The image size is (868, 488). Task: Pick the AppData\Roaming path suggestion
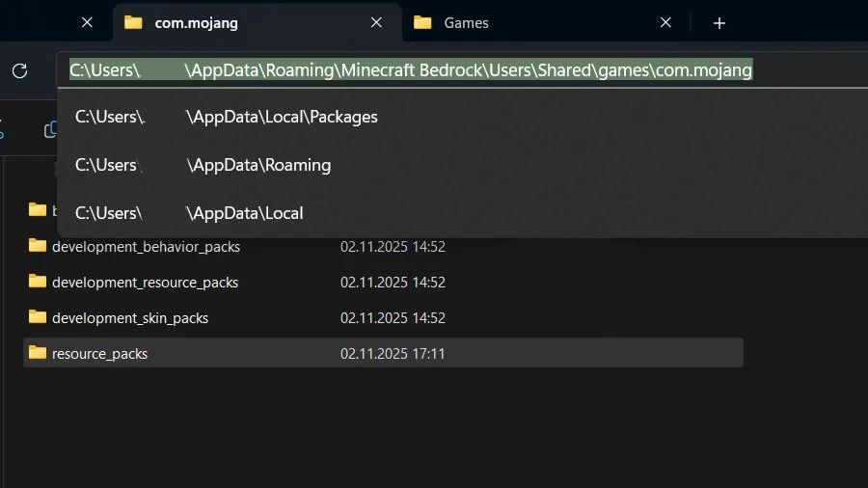click(203, 165)
